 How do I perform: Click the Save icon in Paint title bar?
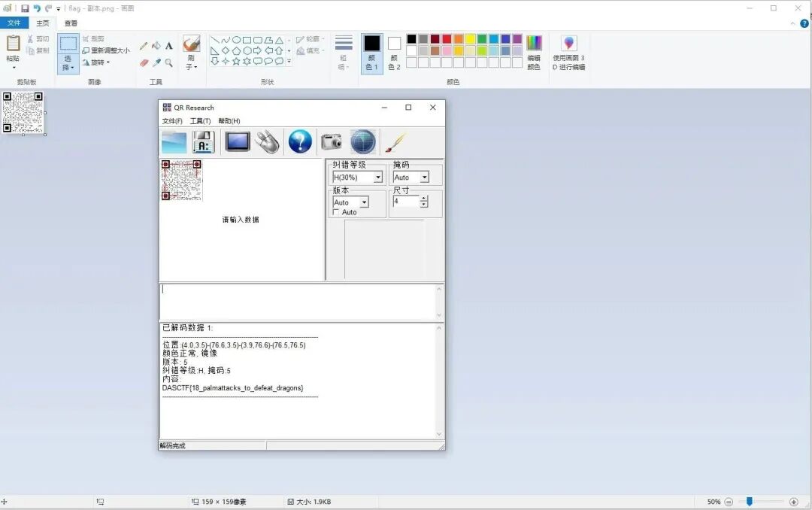click(25, 8)
